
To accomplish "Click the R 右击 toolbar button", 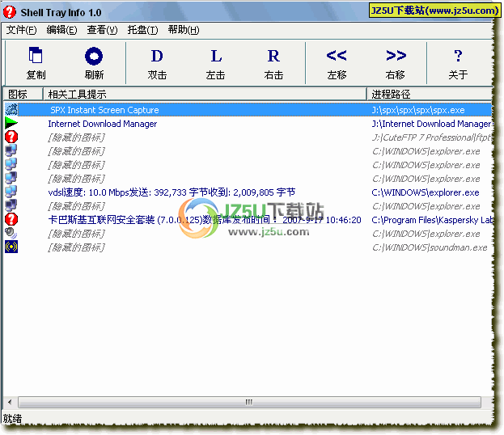I will [273, 63].
